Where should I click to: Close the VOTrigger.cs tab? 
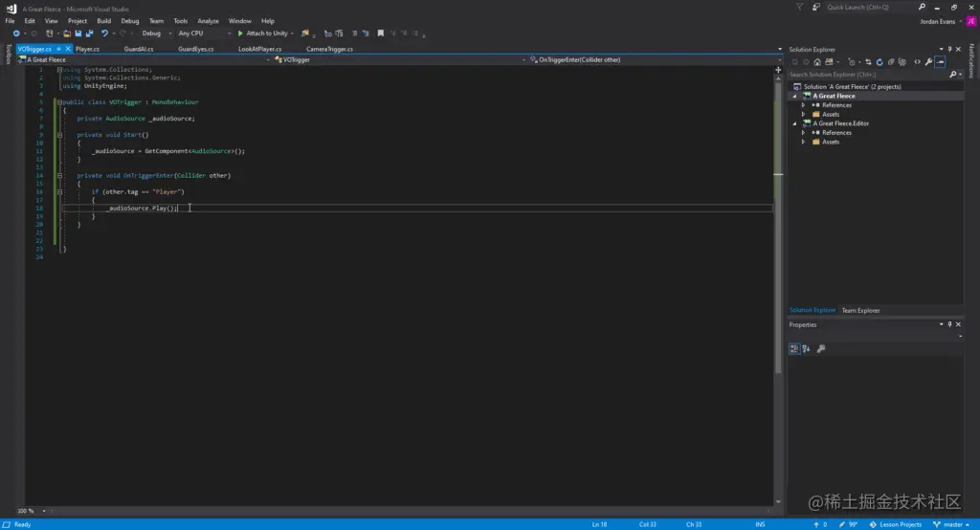(68, 49)
